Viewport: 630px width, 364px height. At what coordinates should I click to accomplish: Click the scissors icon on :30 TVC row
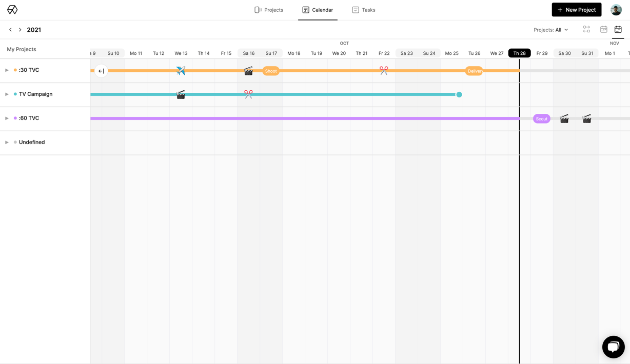[x=384, y=71]
